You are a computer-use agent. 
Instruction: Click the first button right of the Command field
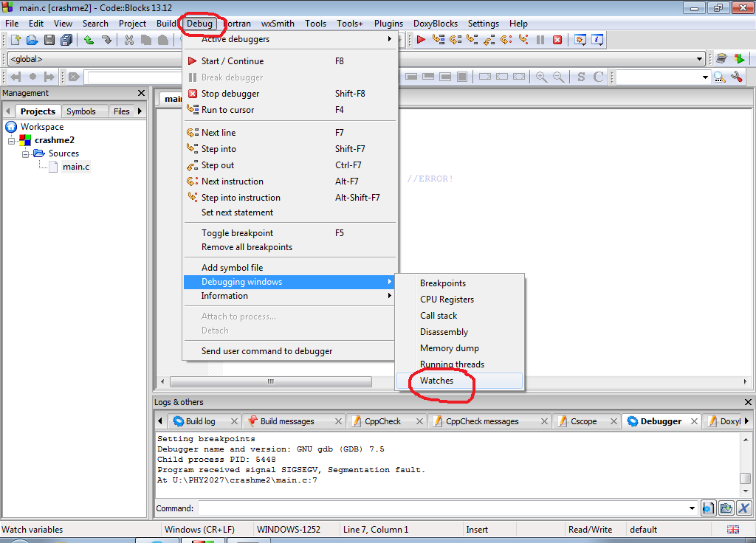tap(708, 508)
